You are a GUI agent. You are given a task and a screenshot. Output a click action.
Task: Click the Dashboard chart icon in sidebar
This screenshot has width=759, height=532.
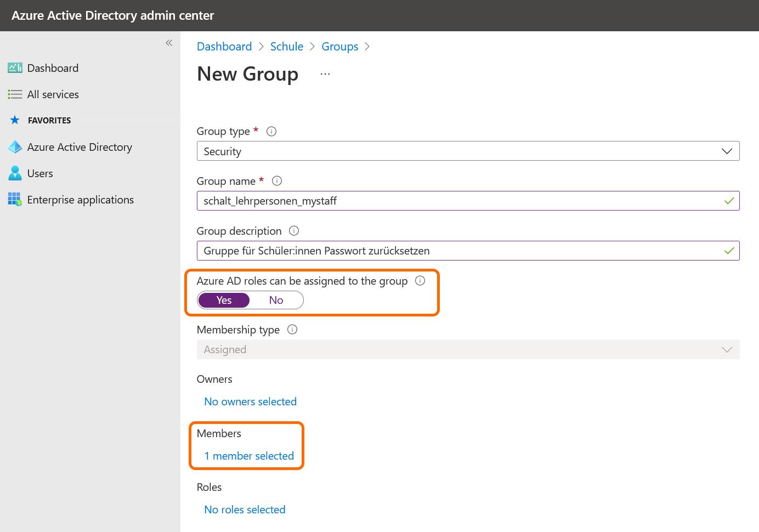pyautogui.click(x=15, y=68)
